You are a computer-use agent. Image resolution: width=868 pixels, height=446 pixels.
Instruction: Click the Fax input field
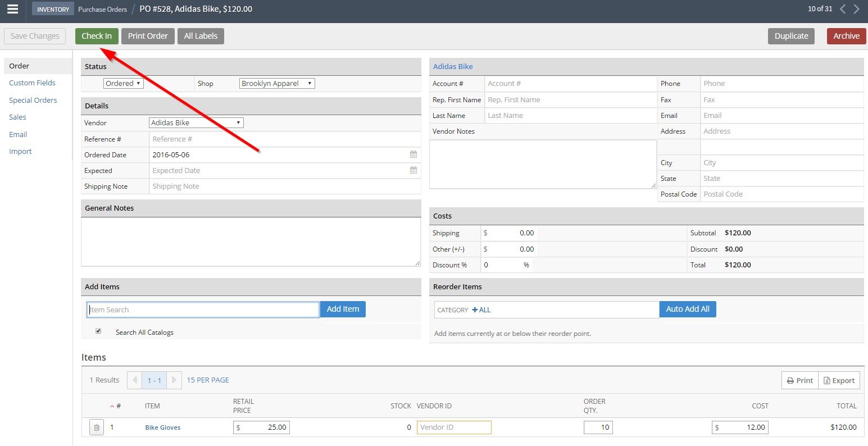[x=782, y=99]
